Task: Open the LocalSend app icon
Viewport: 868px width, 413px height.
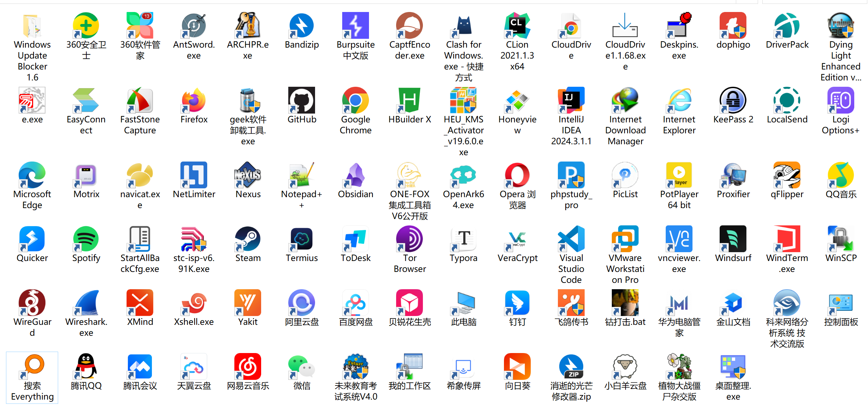Action: [x=787, y=100]
